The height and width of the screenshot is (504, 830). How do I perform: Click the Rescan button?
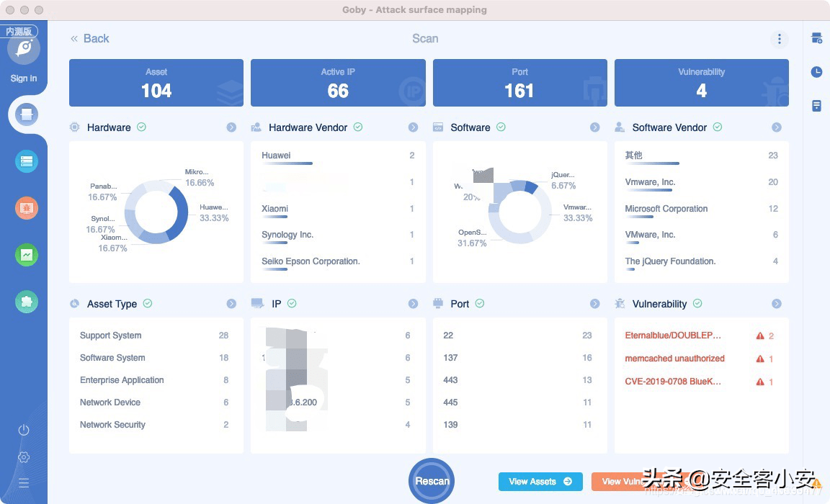pyautogui.click(x=432, y=481)
